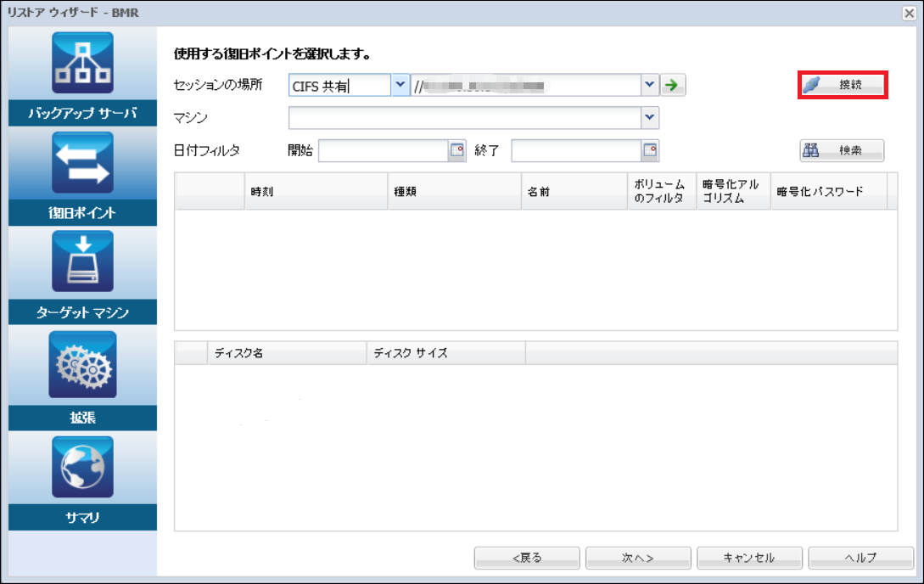924x584 pixels.
Task: Open the Advanced gears icon
Action: pyautogui.click(x=82, y=365)
